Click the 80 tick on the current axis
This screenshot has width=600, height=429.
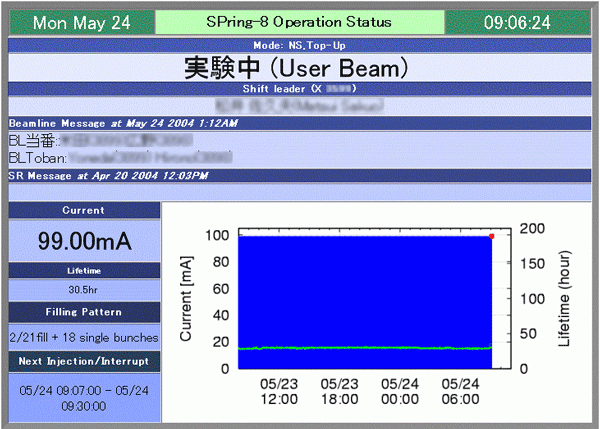coord(221,262)
